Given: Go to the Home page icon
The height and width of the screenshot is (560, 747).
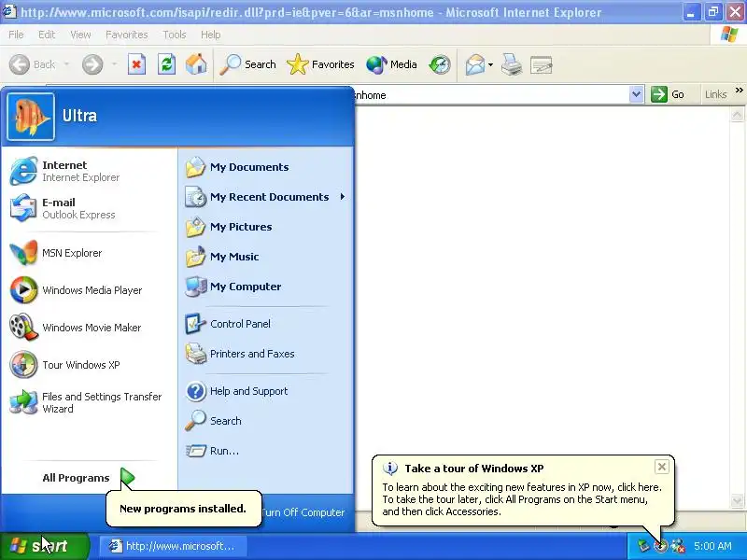Looking at the screenshot, I should pos(196,64).
